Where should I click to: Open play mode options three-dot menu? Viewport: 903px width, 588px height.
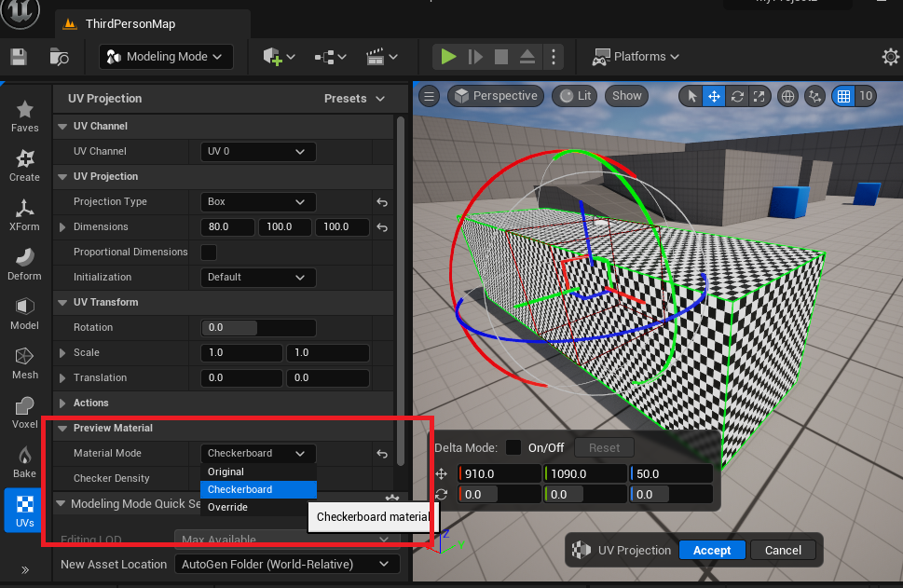tap(554, 57)
